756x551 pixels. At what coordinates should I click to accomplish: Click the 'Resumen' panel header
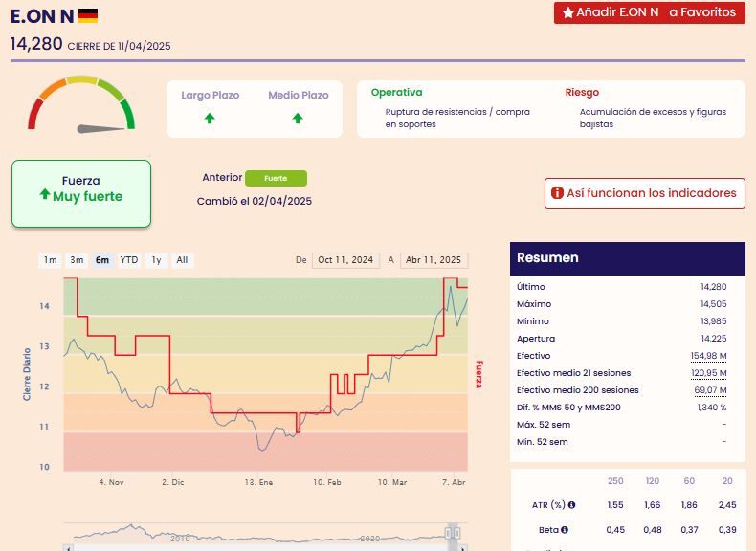[x=627, y=258]
